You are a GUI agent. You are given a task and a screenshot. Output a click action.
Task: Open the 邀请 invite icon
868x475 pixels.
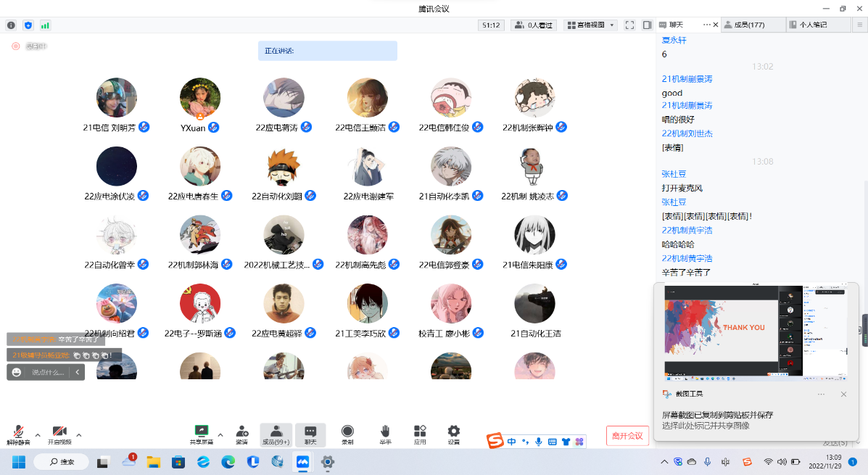click(x=241, y=431)
